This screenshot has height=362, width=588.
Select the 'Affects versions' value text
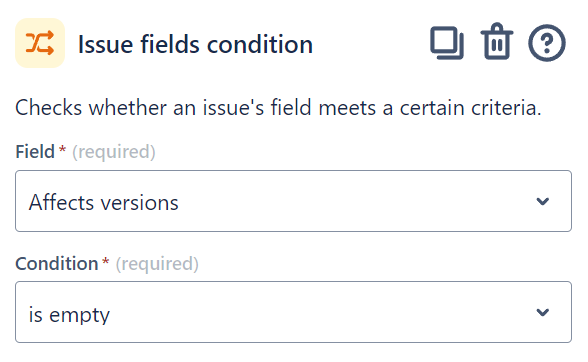point(104,203)
